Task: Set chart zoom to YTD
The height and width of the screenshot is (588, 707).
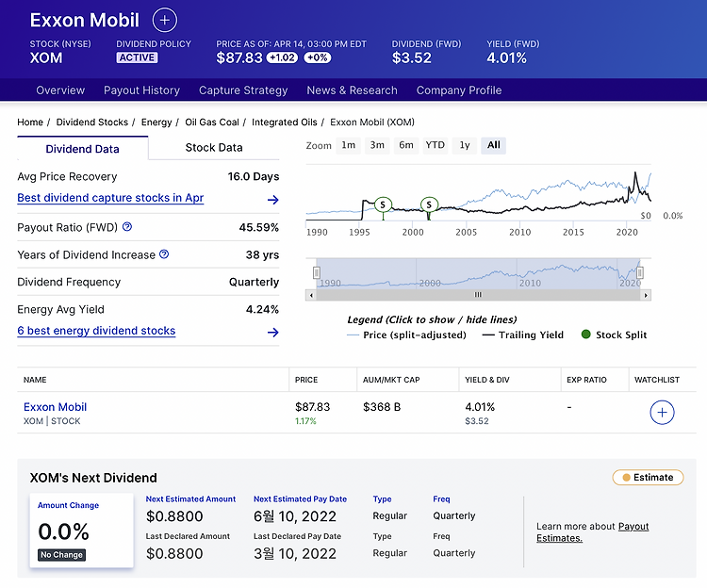Action: (x=436, y=145)
